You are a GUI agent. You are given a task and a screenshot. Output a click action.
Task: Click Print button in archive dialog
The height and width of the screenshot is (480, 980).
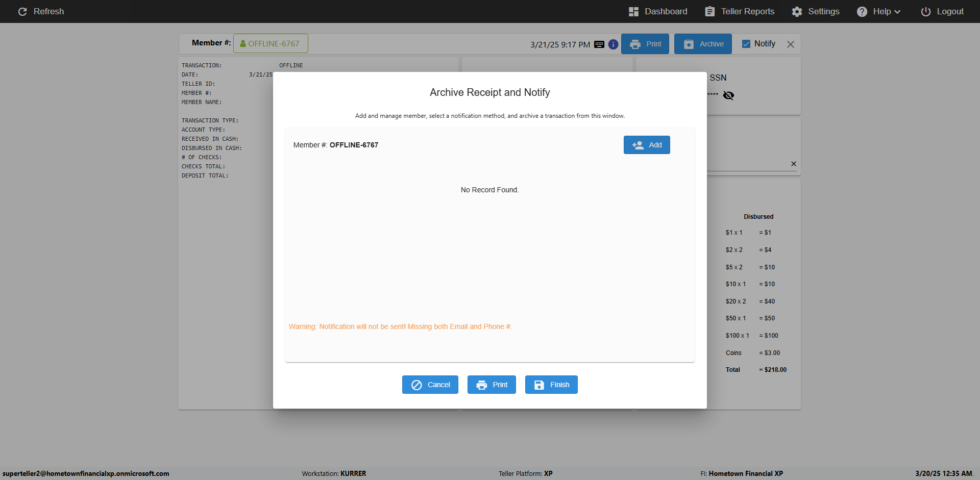492,385
